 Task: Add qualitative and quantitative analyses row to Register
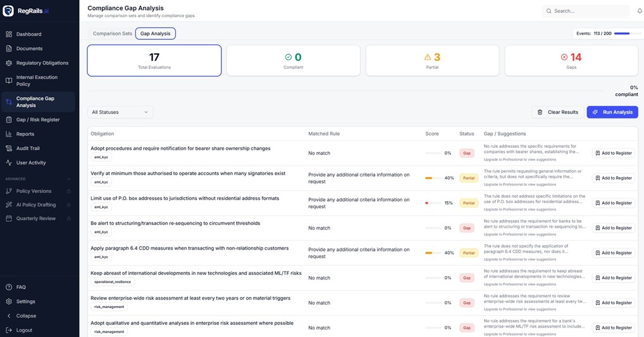614,328
